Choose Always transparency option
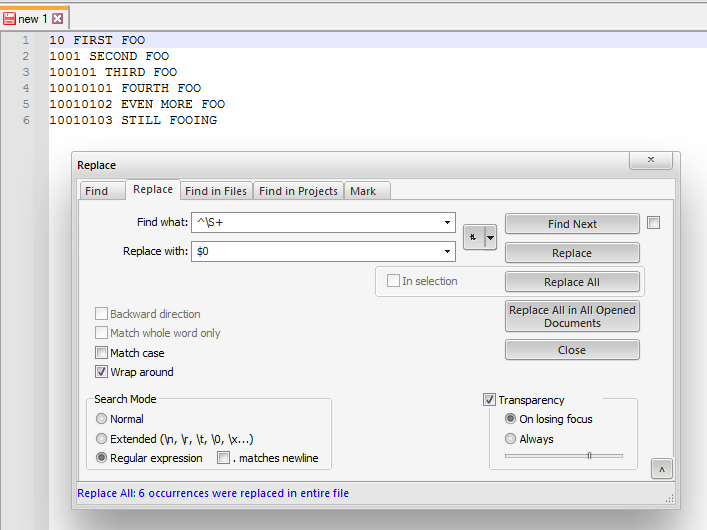Screen dimensions: 707x530 coord(511,439)
